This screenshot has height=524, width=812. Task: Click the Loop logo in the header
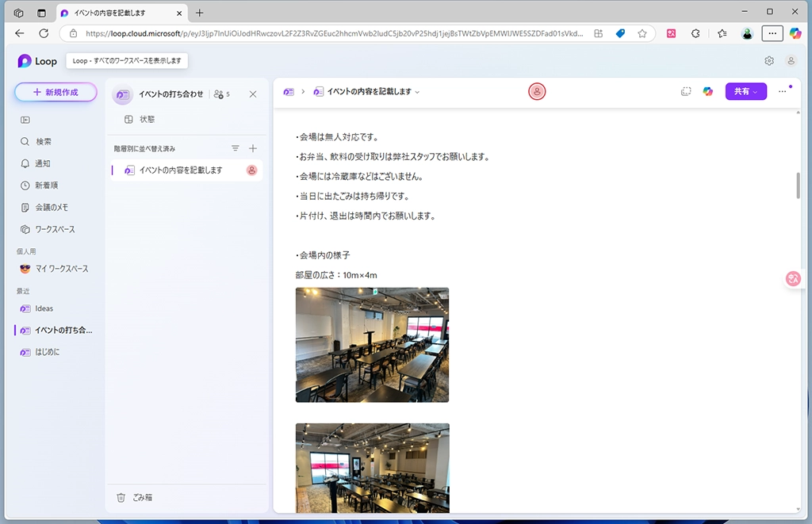point(36,61)
